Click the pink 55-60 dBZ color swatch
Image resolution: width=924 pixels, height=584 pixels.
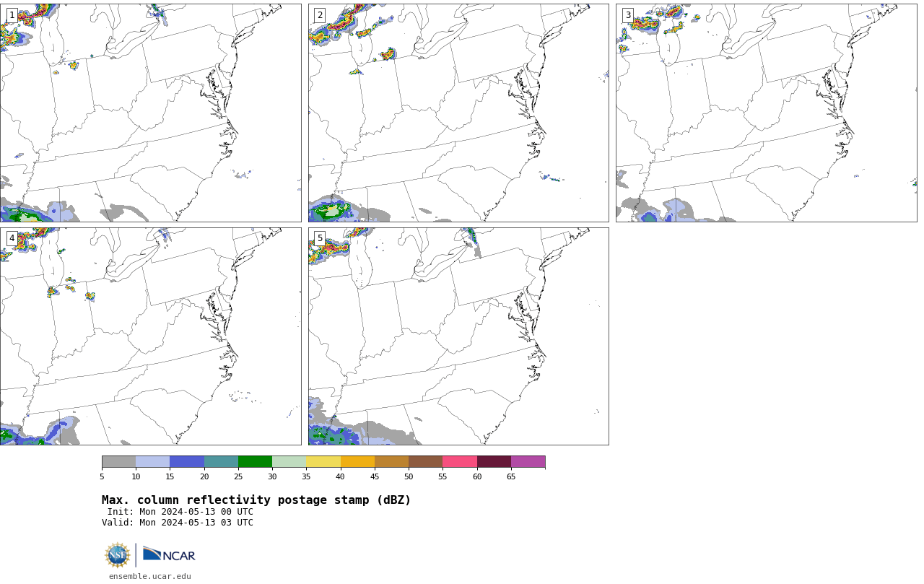(x=460, y=462)
